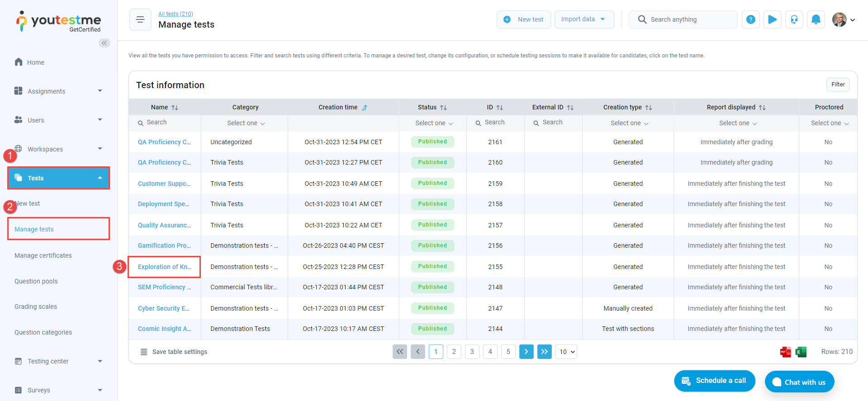Viewport: 868px width, 401px height.
Task: Sort by Creation time arrow icon
Action: click(x=365, y=108)
